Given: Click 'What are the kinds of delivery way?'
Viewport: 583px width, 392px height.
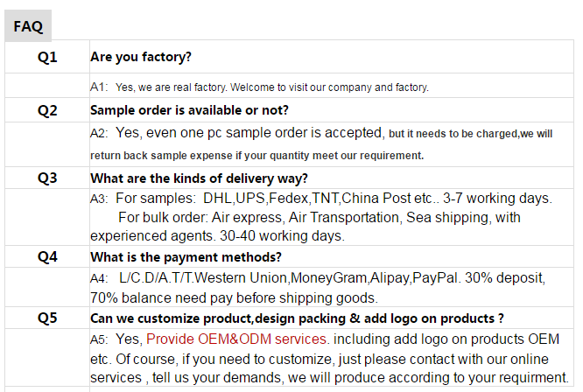Looking at the screenshot, I should pos(199,178).
